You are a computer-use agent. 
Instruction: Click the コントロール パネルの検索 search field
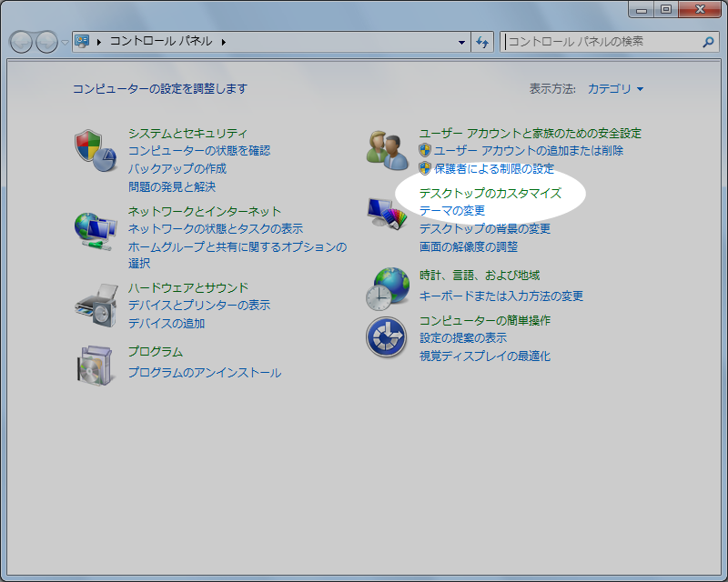point(601,42)
